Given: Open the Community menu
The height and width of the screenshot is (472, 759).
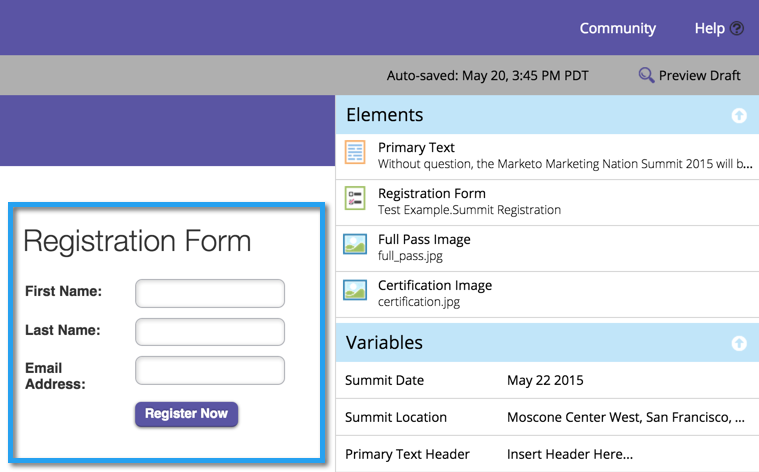Looking at the screenshot, I should (x=618, y=29).
